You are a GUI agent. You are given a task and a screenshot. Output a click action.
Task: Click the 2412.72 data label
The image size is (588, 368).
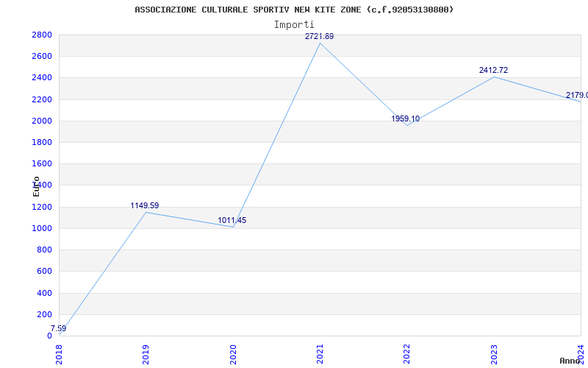point(493,70)
